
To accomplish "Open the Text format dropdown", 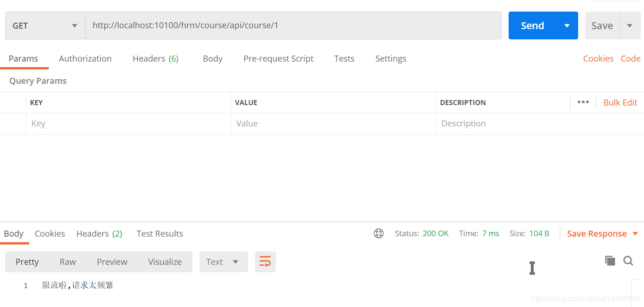I will tap(223, 262).
